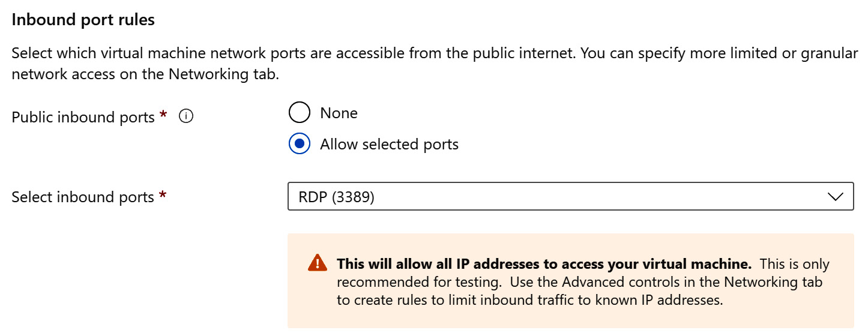Click the "Select inbound ports" field label
The image size is (868, 336).
point(83,197)
